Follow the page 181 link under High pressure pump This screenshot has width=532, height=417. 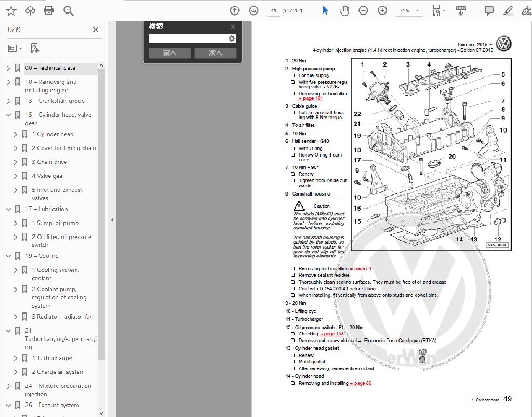(311, 98)
